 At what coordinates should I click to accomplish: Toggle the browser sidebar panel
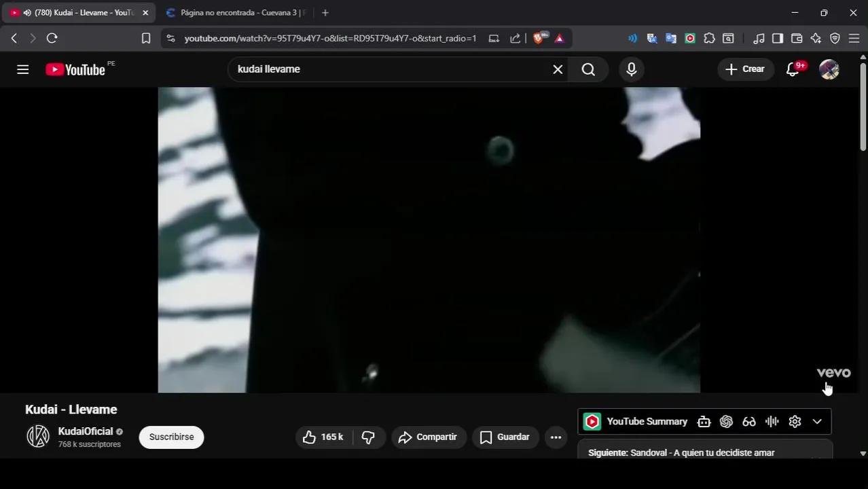[x=778, y=39]
